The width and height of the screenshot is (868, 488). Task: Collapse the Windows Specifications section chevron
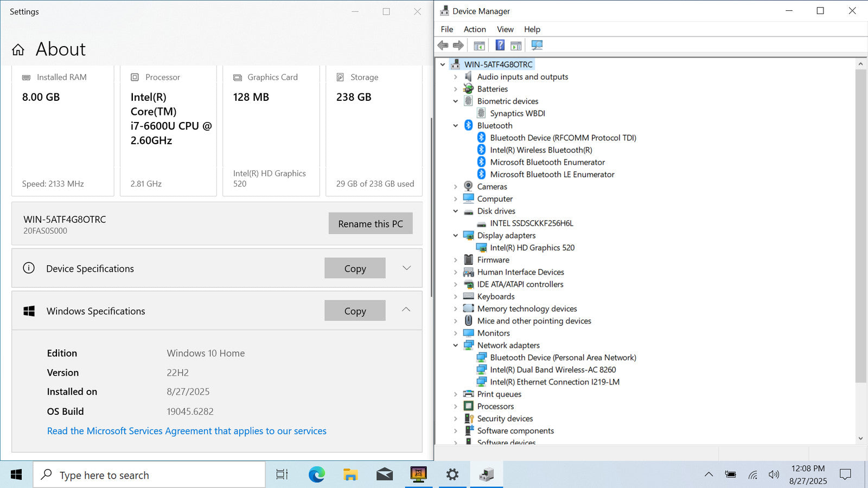pyautogui.click(x=406, y=310)
